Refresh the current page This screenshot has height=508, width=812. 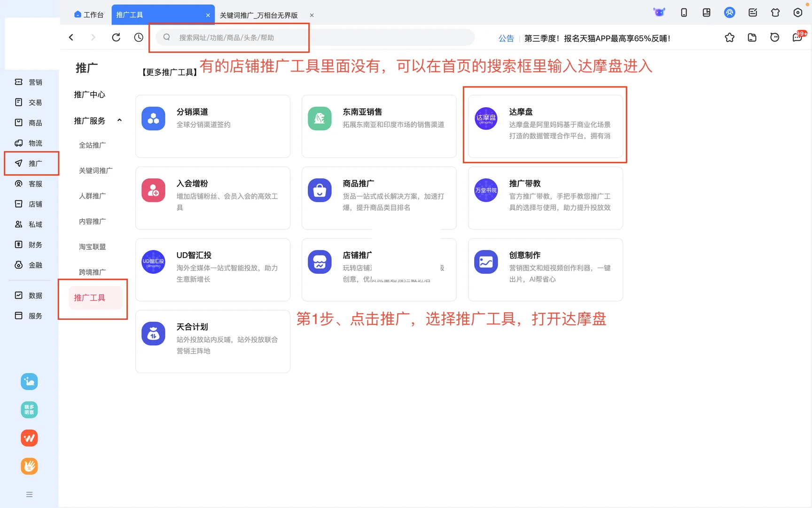[116, 37]
